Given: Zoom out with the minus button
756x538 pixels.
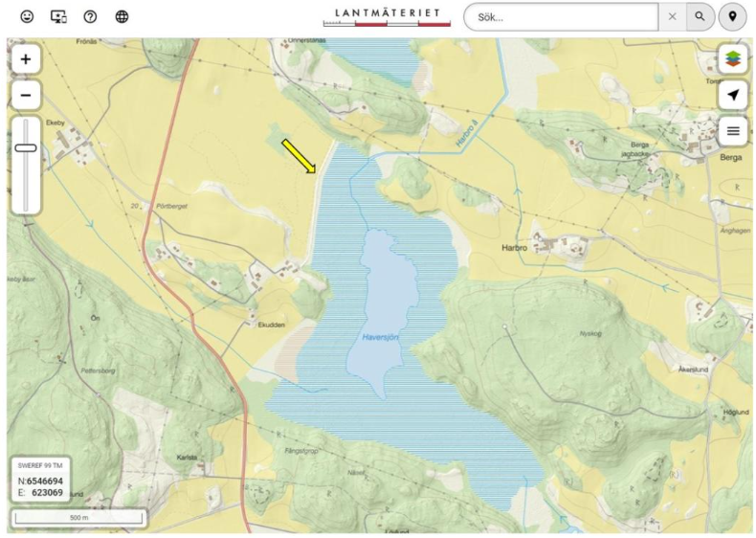Looking at the screenshot, I should (x=26, y=95).
